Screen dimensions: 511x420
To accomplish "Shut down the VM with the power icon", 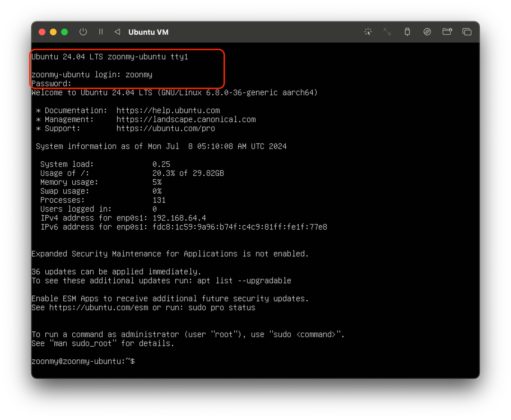I will point(83,32).
